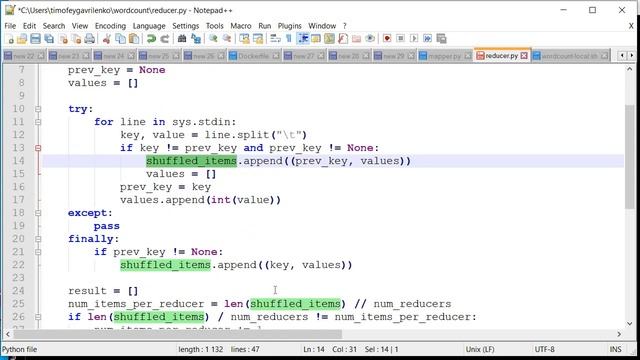Open the Settings menu
The width and height of the screenshot is (640, 360).
[185, 26]
